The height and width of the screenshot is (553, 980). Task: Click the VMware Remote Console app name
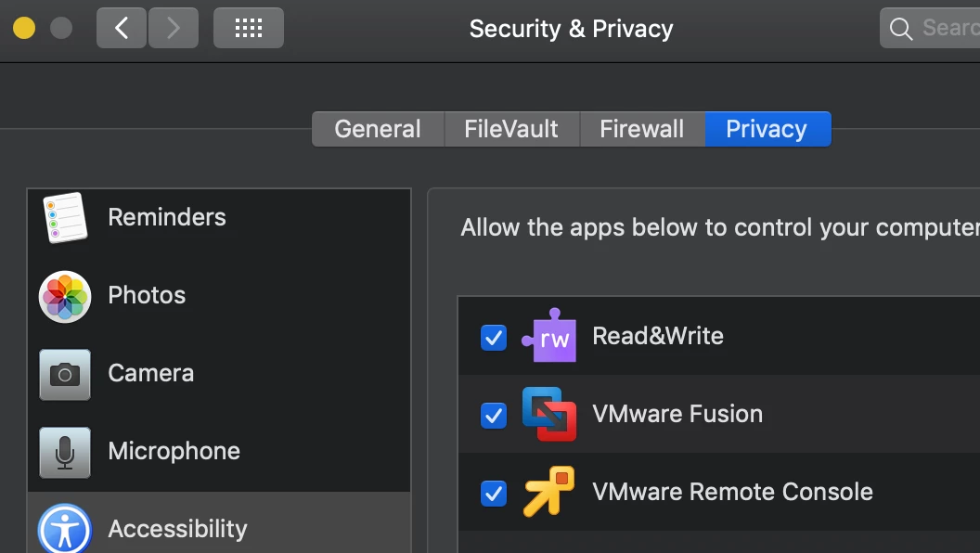coord(732,492)
